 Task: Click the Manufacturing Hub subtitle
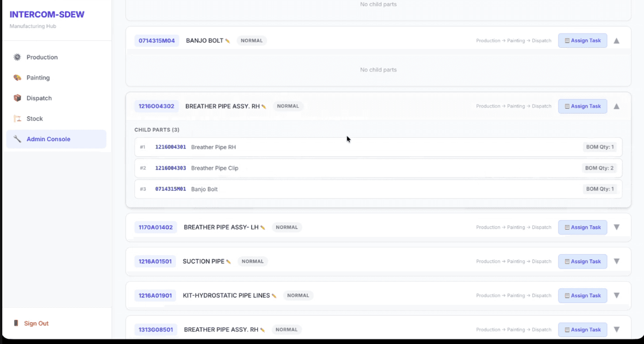(33, 27)
